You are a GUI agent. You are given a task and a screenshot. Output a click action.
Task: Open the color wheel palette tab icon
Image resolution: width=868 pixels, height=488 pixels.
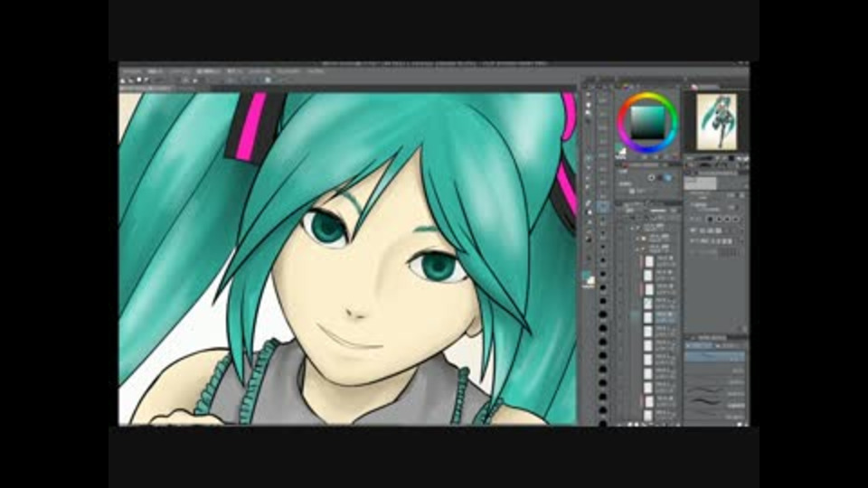pos(627,87)
